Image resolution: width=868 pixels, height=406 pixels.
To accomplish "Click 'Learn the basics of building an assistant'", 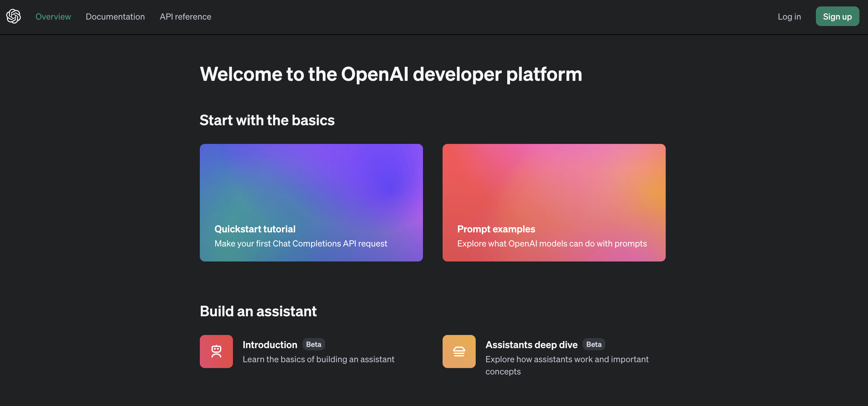I will pyautogui.click(x=318, y=359).
